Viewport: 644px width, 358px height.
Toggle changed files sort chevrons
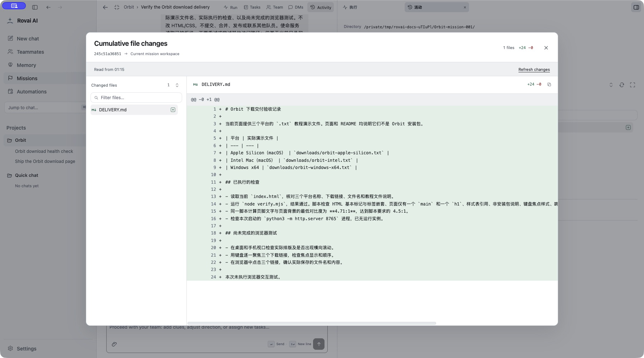click(x=177, y=85)
